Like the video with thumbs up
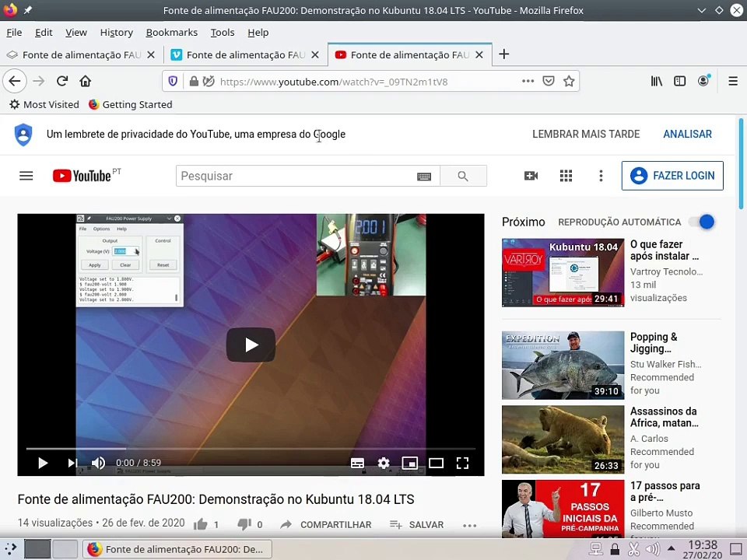 click(201, 524)
